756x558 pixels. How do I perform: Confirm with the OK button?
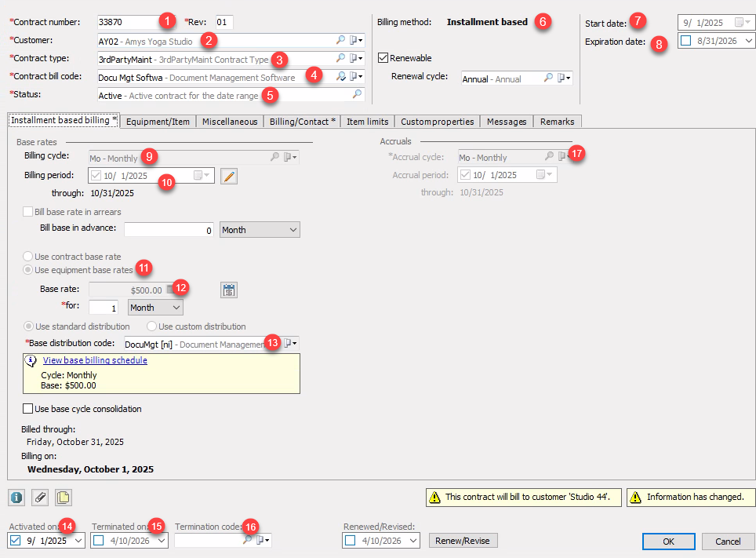(x=668, y=541)
